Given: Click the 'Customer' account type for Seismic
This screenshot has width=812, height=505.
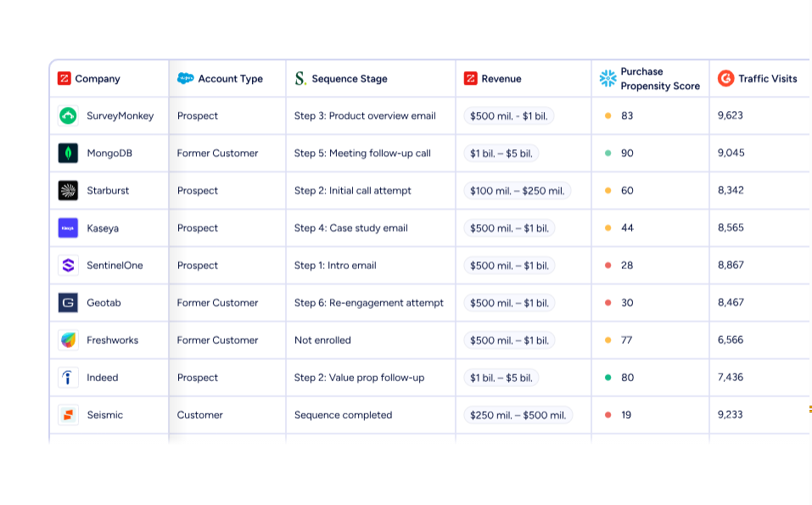Looking at the screenshot, I should pyautogui.click(x=200, y=415).
